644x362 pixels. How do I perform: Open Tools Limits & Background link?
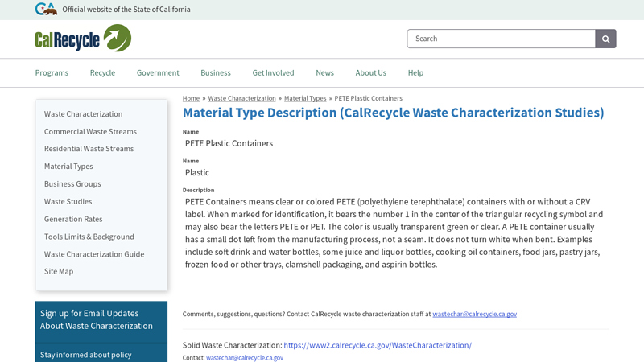[x=89, y=237]
